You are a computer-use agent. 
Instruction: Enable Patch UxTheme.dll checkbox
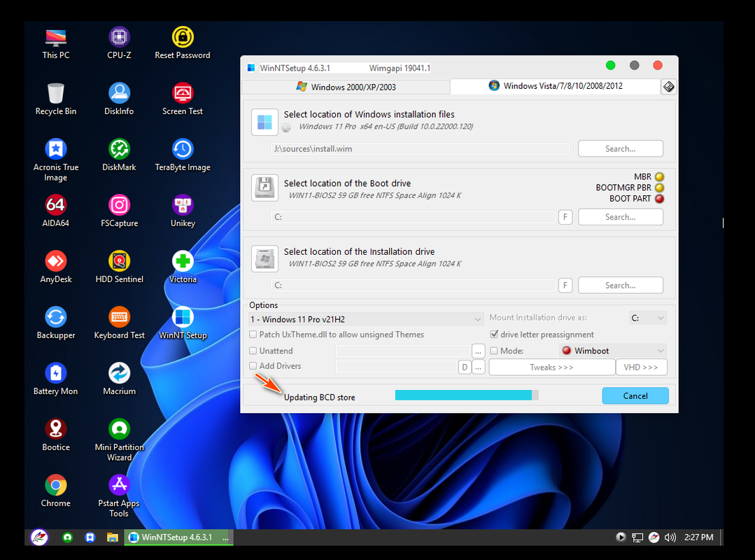pos(253,334)
